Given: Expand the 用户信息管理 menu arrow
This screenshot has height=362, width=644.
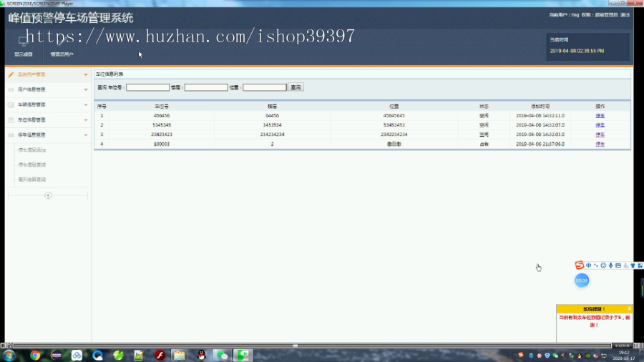Looking at the screenshot, I should click(x=86, y=89).
